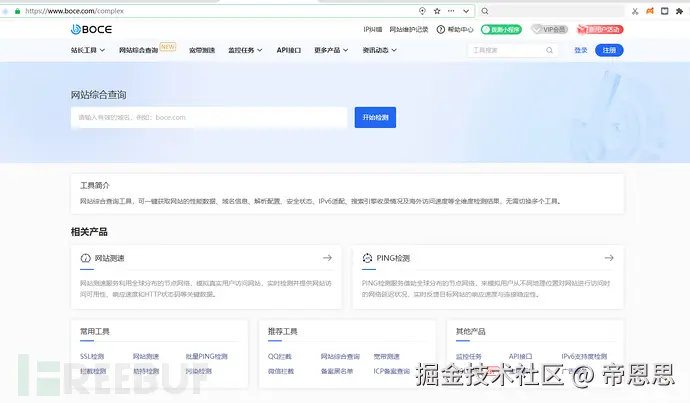The height and width of the screenshot is (403, 690).
Task: Click the BOCE logo
Action: (91, 29)
